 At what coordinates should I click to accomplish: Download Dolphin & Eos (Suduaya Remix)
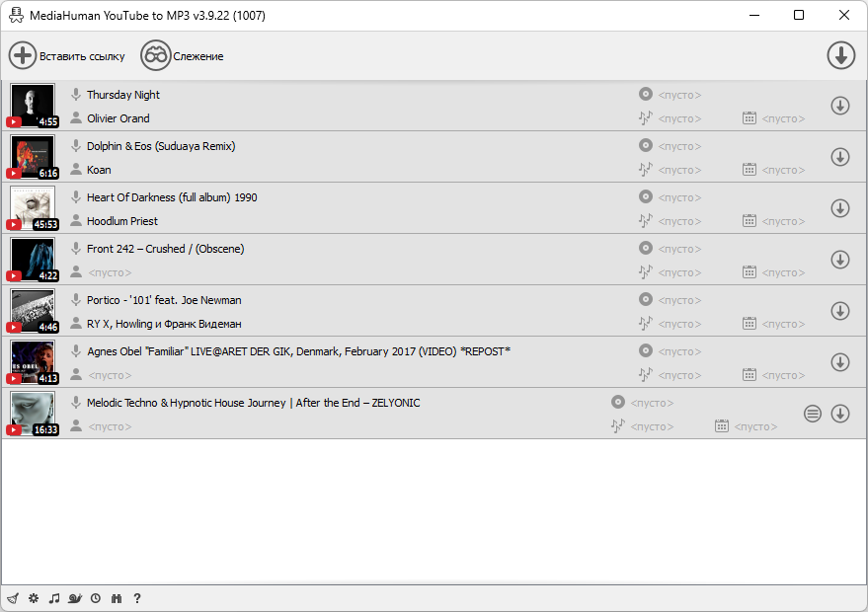tap(839, 157)
